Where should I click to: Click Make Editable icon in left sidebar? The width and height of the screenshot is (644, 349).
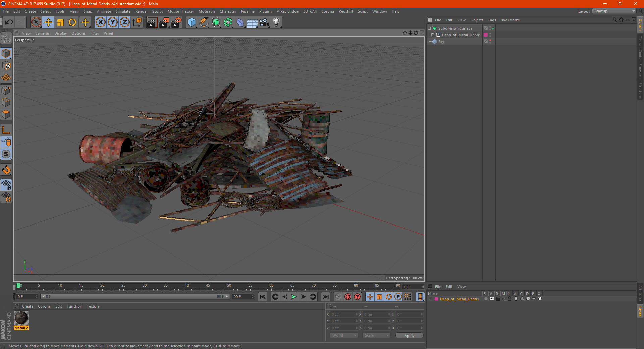6,39
